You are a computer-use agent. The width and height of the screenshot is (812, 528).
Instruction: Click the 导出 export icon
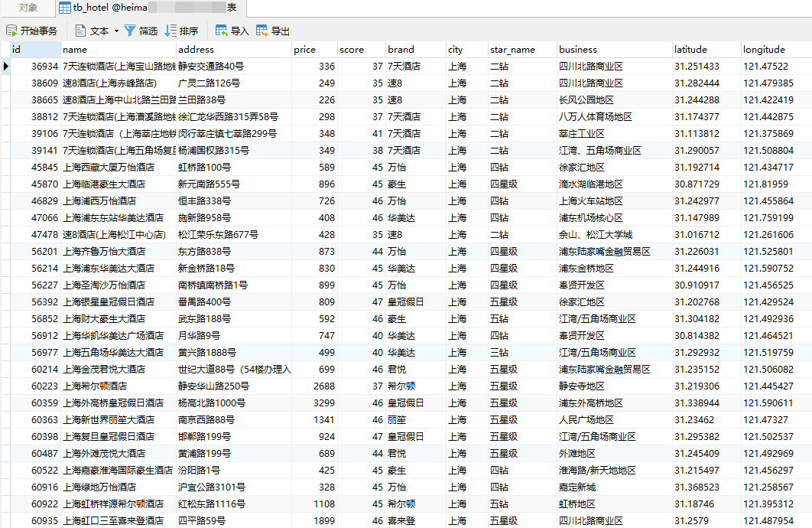[x=262, y=31]
